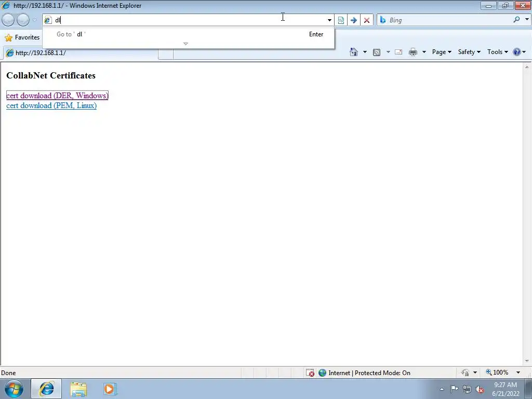532x399 pixels.
Task: Open the zoom level dropdown arrow
Action: [518, 373]
